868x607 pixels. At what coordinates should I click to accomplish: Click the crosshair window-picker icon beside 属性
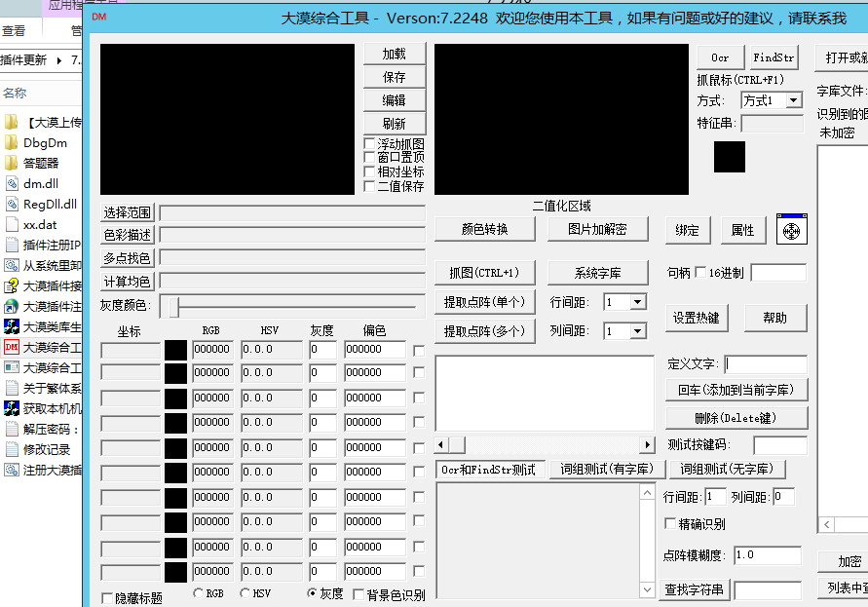coord(792,229)
